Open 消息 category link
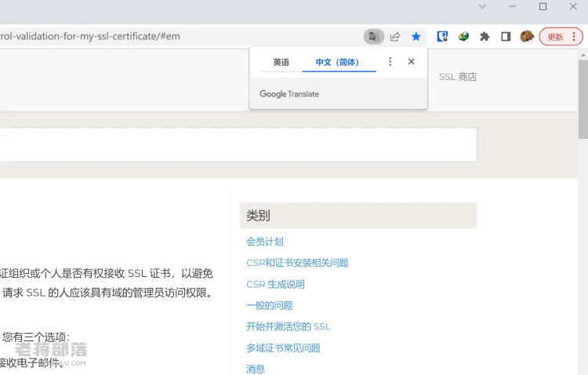This screenshot has height=375, width=588. (x=256, y=369)
